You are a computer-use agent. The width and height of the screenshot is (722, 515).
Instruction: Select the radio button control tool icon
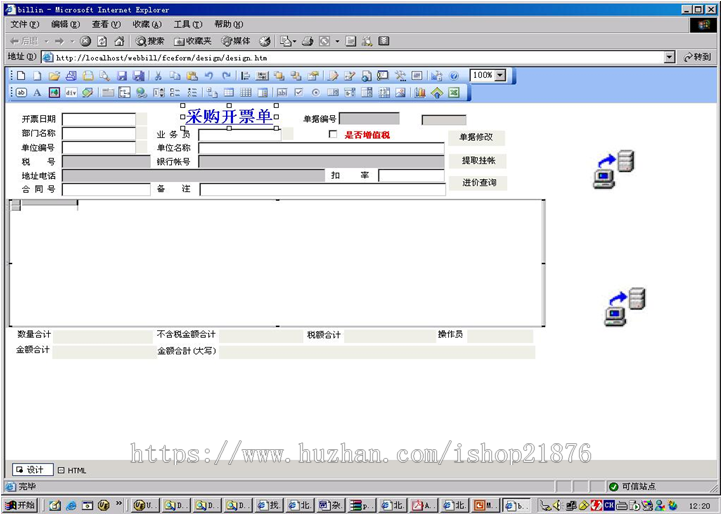[315, 93]
